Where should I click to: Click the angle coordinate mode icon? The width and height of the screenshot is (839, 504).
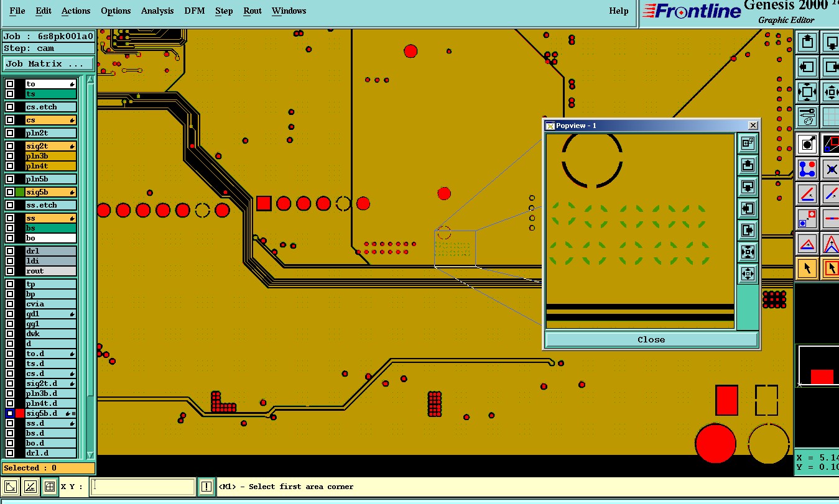coord(30,487)
